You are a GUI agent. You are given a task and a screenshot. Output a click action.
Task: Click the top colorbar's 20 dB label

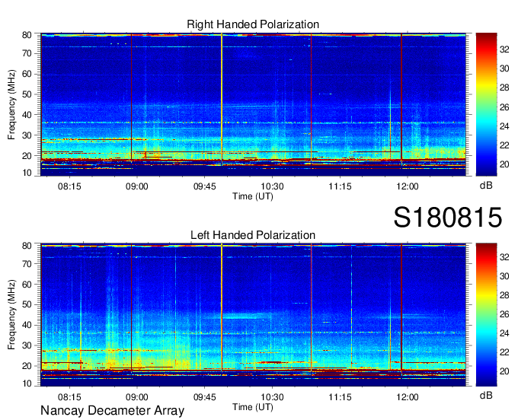[x=504, y=164]
